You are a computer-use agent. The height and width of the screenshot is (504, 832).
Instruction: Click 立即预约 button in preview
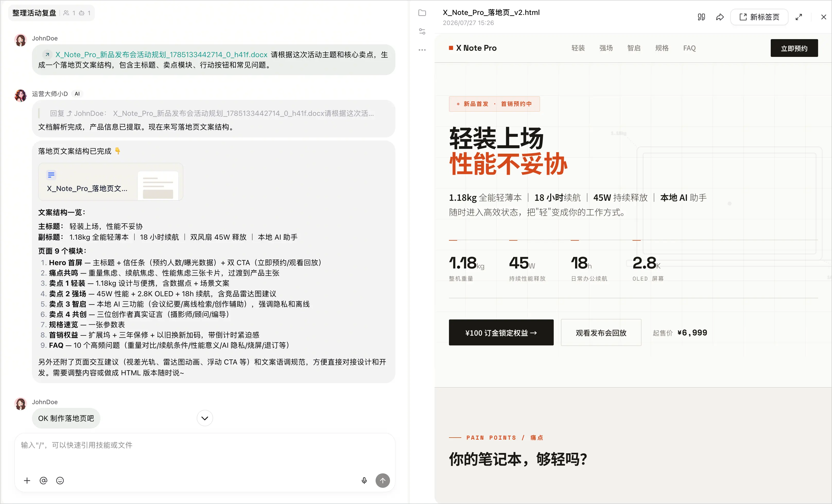pos(794,48)
